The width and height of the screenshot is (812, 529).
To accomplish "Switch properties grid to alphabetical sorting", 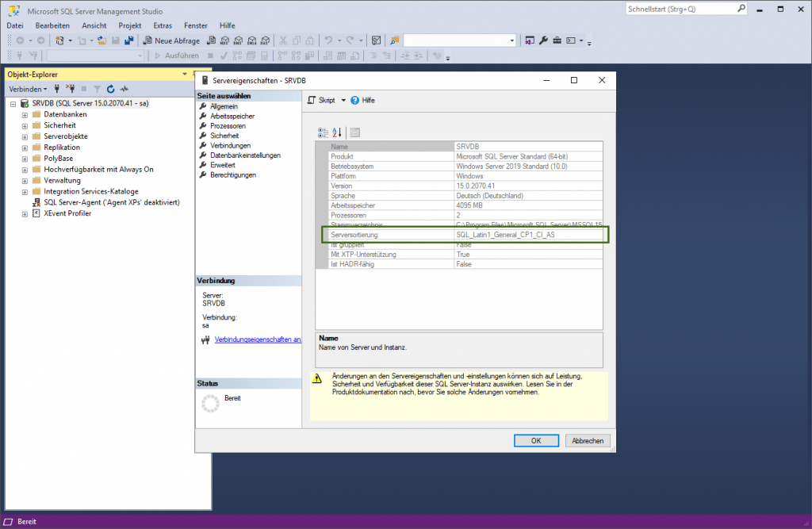I will 336,132.
